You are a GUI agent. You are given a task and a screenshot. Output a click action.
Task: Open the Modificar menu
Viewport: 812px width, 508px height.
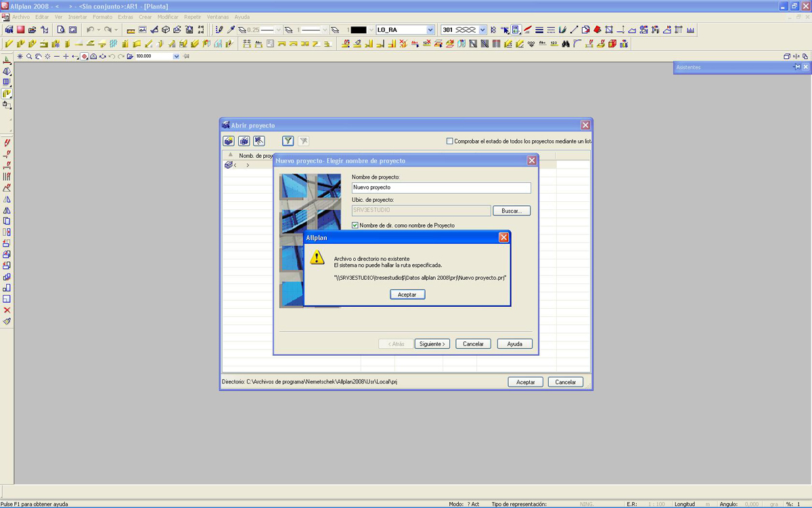[x=168, y=17]
